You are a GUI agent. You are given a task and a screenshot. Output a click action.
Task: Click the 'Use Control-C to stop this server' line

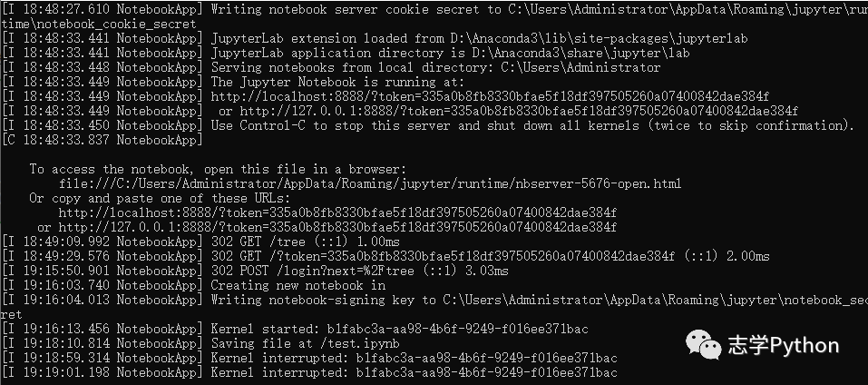[428, 125]
